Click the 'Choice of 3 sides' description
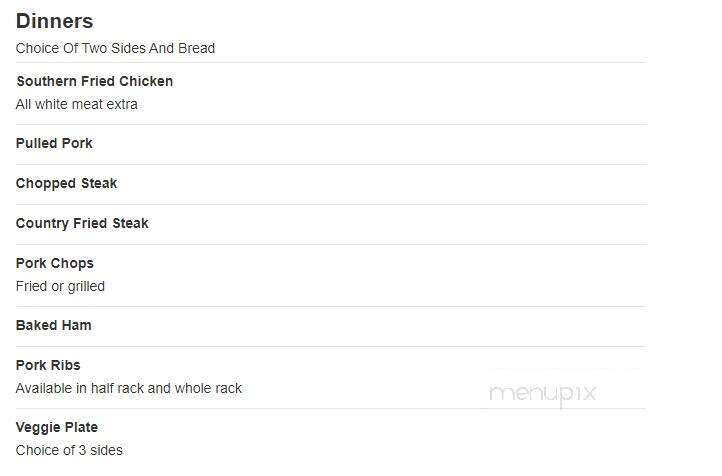The width and height of the screenshot is (722, 476). (x=69, y=450)
